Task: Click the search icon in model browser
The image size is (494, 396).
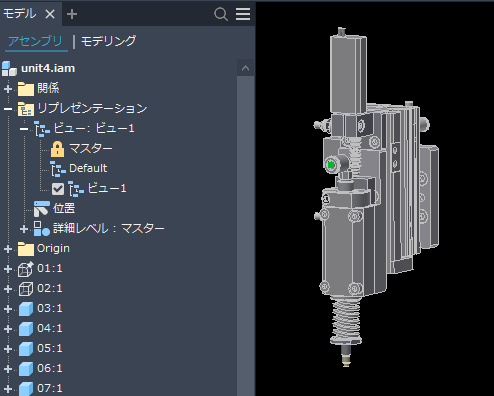Action: point(221,14)
